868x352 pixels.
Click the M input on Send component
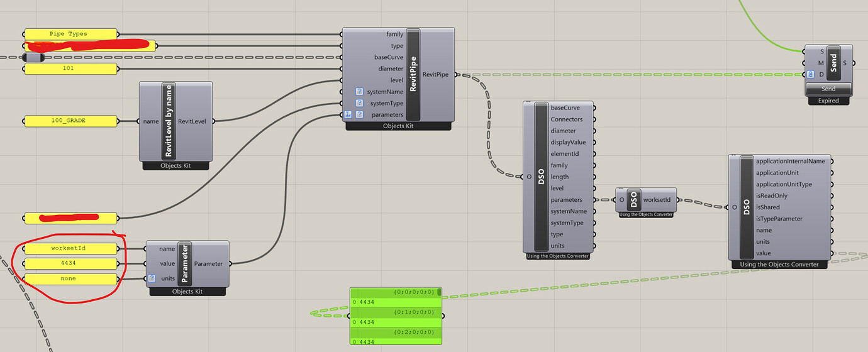821,63
